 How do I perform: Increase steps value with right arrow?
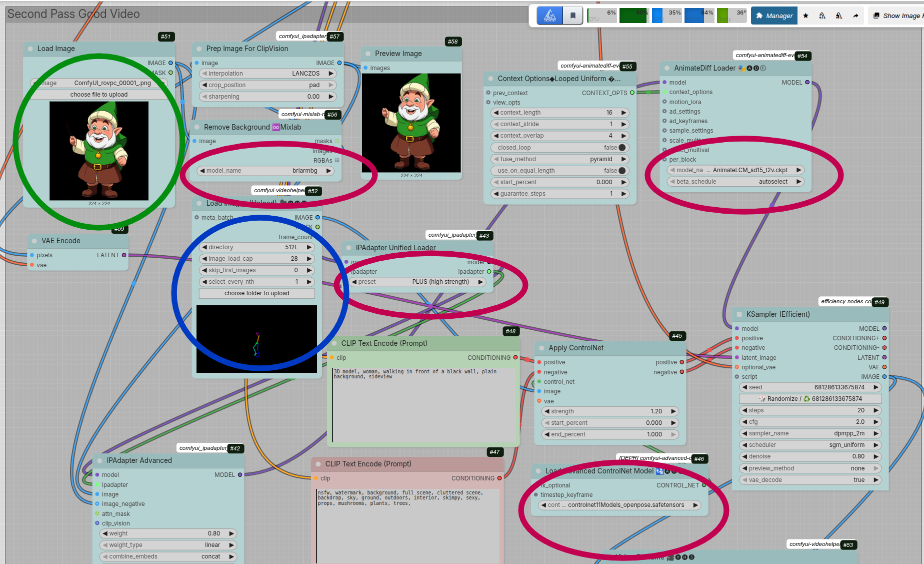[x=876, y=410]
